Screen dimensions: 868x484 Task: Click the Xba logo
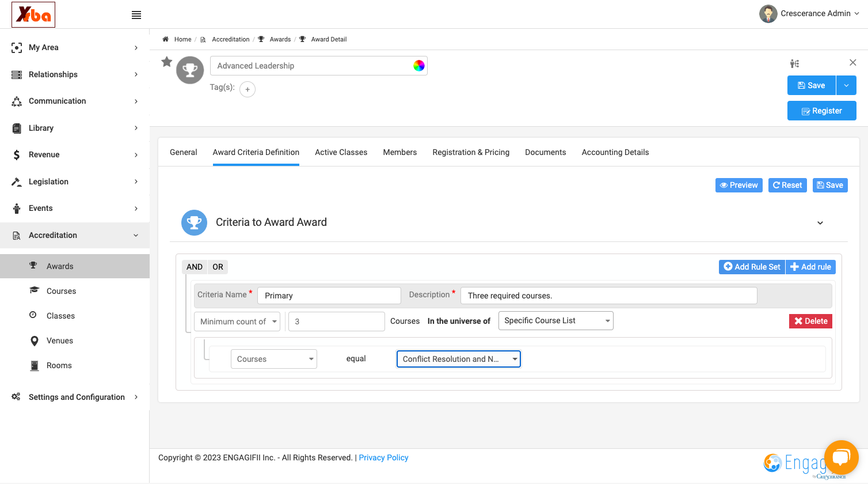(x=33, y=14)
